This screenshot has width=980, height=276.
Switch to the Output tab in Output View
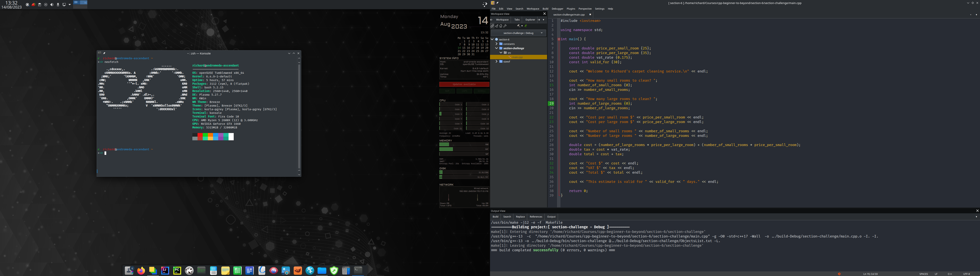tap(551, 217)
